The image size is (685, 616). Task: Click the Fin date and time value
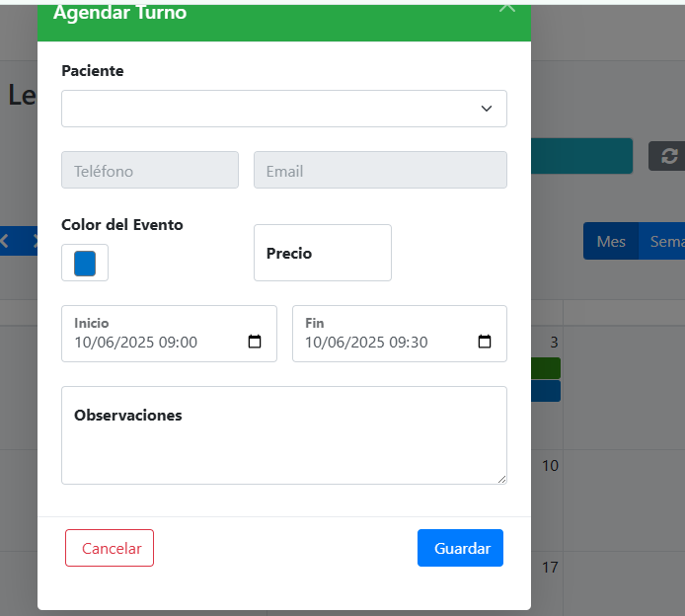click(366, 343)
